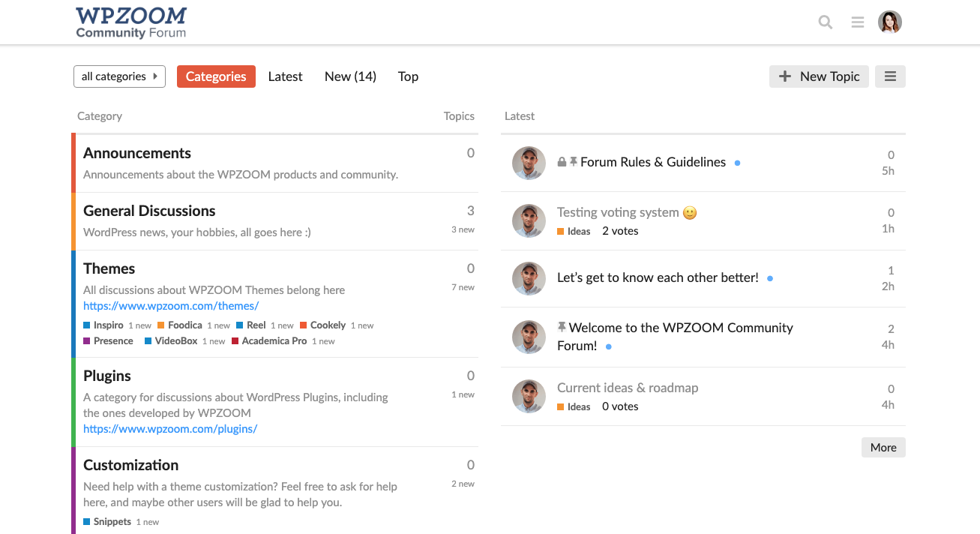
Task: Click the 1h time for Testing voting system
Action: click(x=888, y=229)
